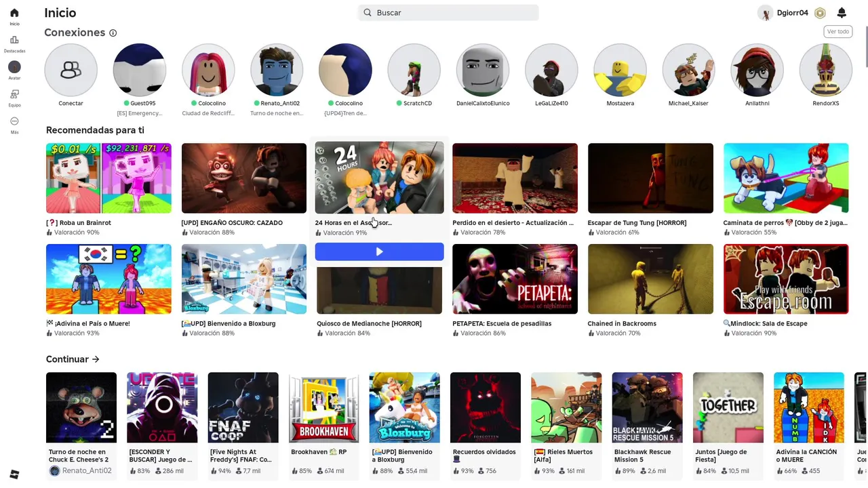Open Chained in Backrooms thumbnail
The image size is (868, 488).
click(x=650, y=279)
